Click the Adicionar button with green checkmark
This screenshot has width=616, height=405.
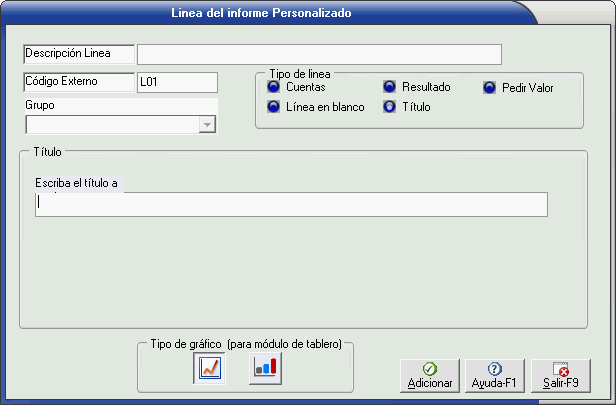(430, 376)
